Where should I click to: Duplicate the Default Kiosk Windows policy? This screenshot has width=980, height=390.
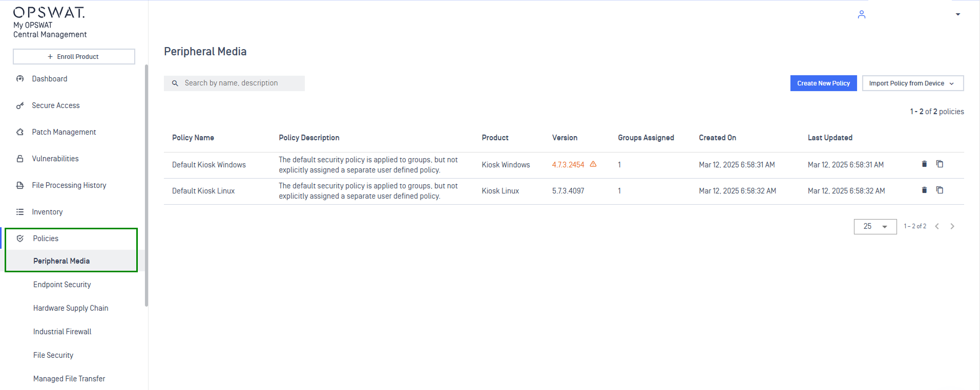point(940,164)
